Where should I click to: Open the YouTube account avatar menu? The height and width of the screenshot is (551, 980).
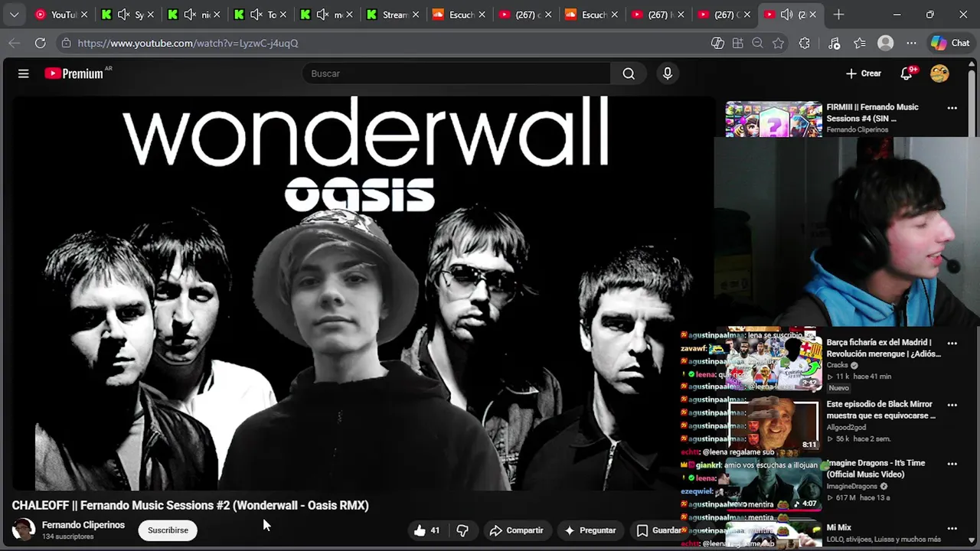[939, 73]
